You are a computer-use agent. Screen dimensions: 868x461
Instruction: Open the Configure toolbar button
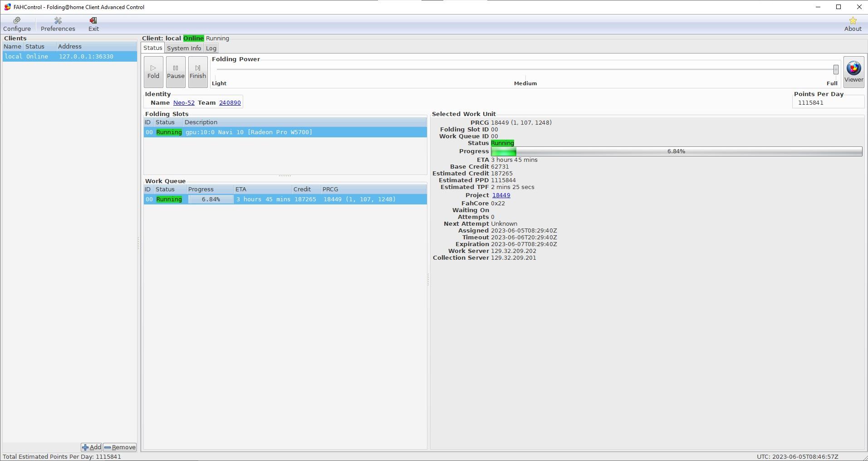(17, 24)
